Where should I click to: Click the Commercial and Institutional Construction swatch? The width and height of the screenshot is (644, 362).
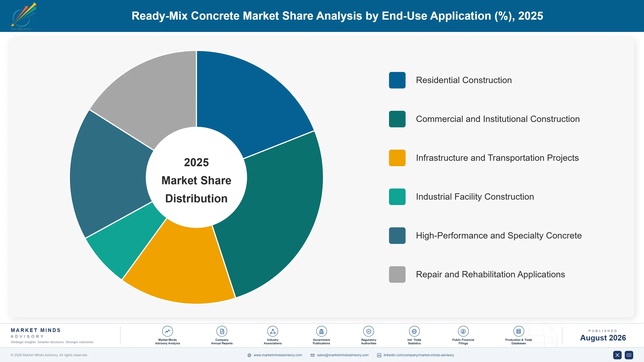coord(397,119)
